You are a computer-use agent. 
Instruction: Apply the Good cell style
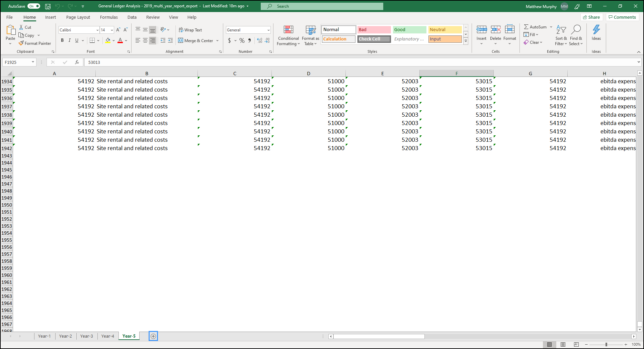[x=409, y=29]
